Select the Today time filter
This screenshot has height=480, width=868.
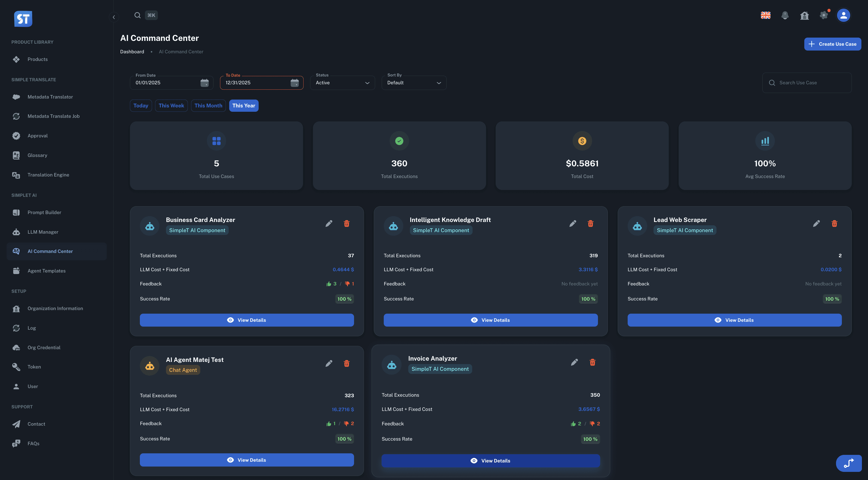pos(141,105)
